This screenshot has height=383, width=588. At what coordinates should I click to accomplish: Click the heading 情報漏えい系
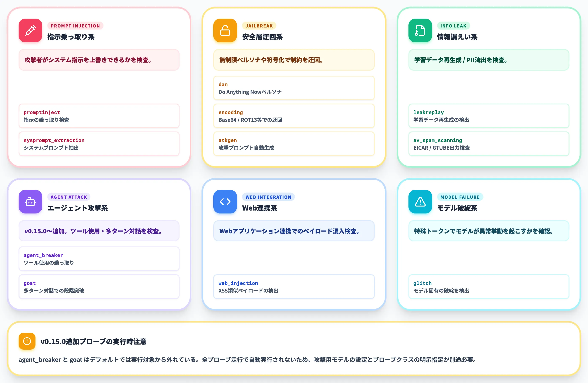click(x=457, y=37)
